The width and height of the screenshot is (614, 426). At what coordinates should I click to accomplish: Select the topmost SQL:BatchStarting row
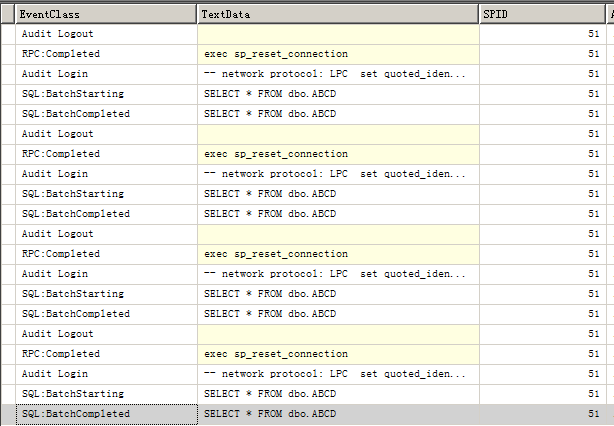(72, 94)
